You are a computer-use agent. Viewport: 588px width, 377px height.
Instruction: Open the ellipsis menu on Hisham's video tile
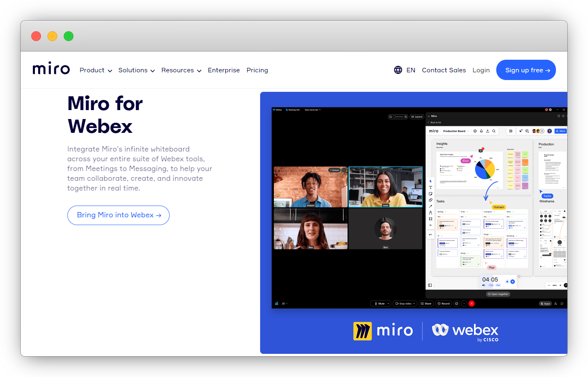click(x=344, y=170)
